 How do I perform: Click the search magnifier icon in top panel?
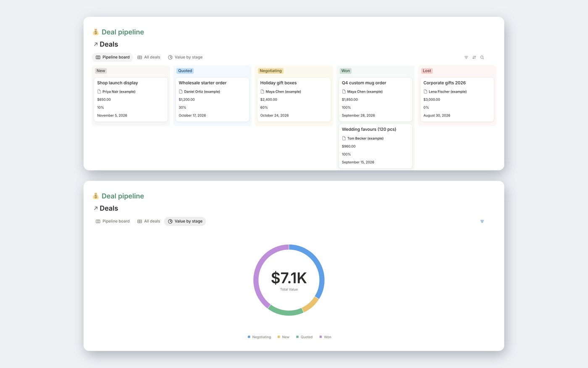482,57
